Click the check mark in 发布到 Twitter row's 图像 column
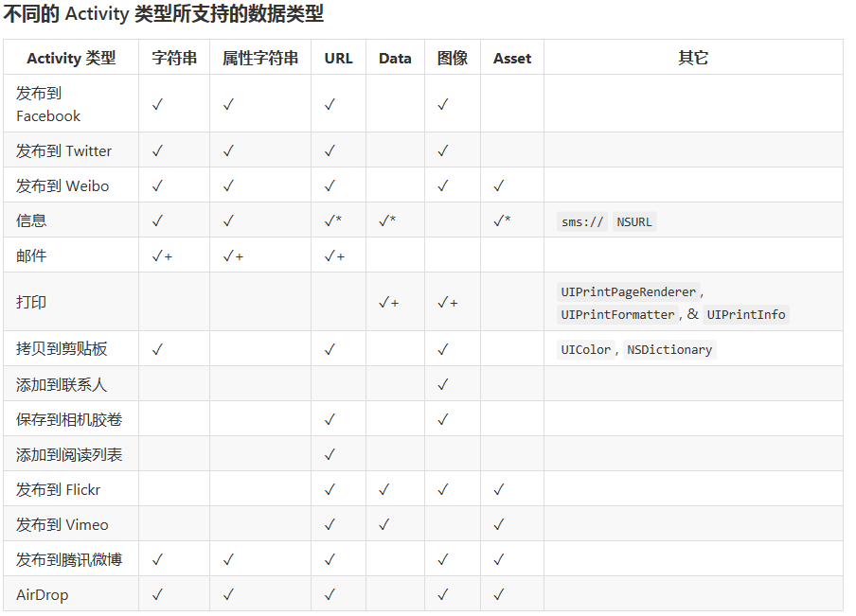The height and width of the screenshot is (616, 856). 443,150
